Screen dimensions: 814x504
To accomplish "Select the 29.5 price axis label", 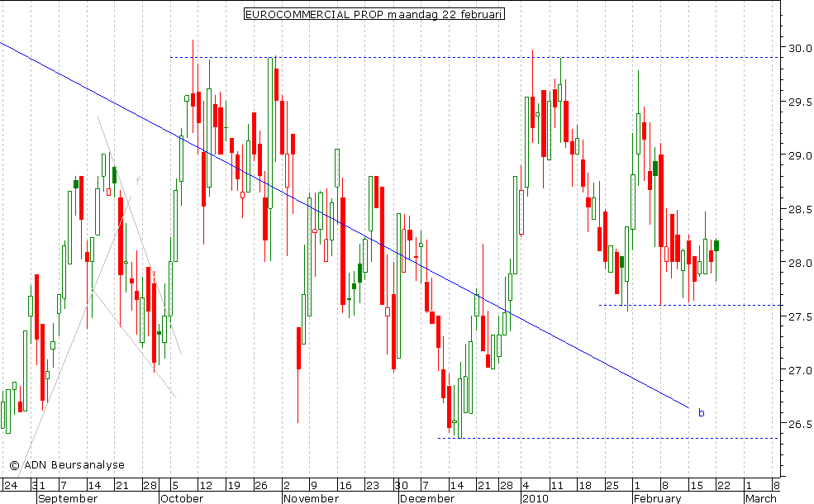I will (x=799, y=102).
